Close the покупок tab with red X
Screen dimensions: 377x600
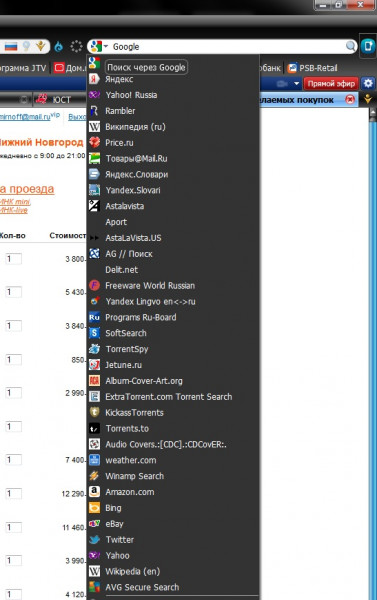pos(350,100)
